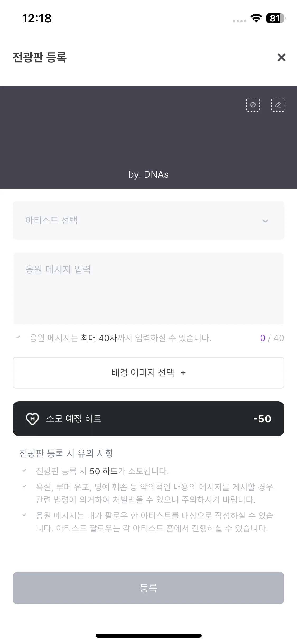
Task: Tap the dashed remove-background icon in preview
Action: point(253,105)
